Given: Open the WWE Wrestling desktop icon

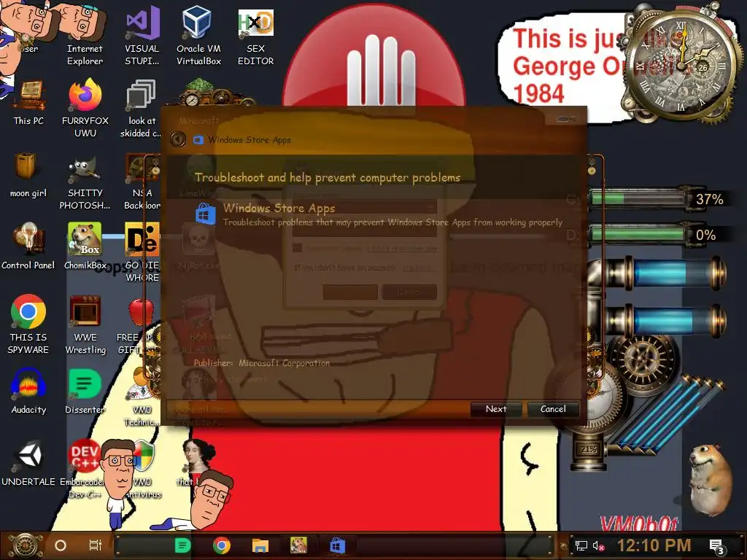Looking at the screenshot, I should (85, 324).
